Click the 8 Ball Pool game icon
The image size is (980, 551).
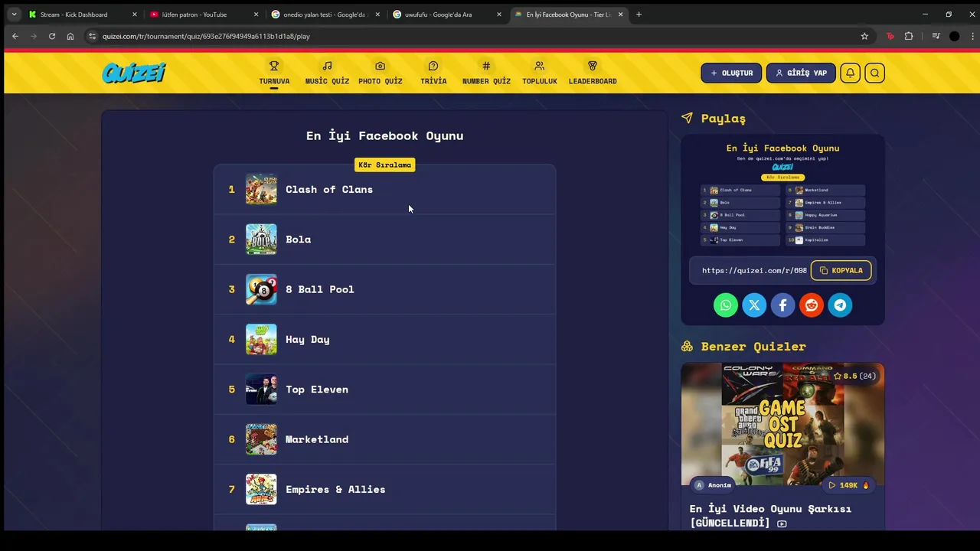point(261,289)
